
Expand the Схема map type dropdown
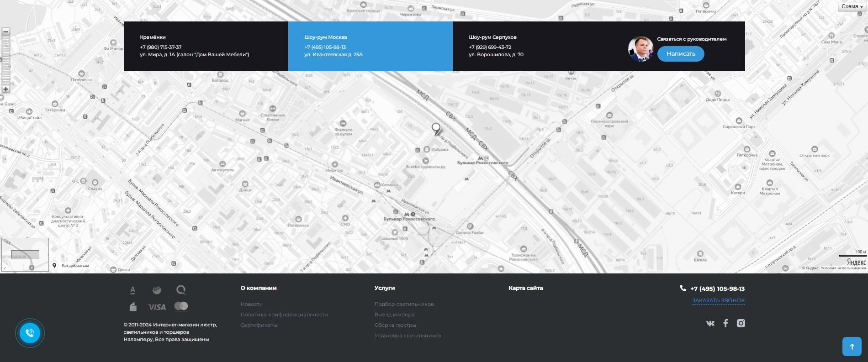[x=852, y=6]
